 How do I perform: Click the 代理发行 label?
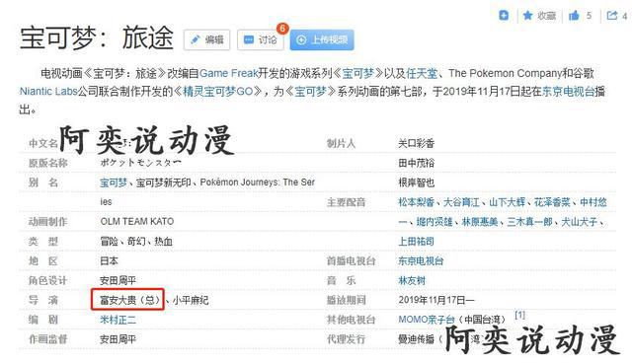(346, 339)
